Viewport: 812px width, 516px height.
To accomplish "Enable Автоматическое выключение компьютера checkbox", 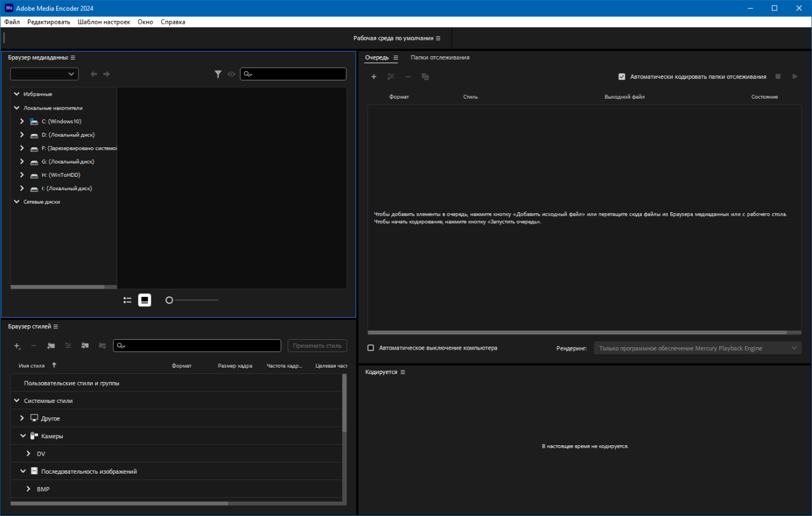I will pos(371,348).
